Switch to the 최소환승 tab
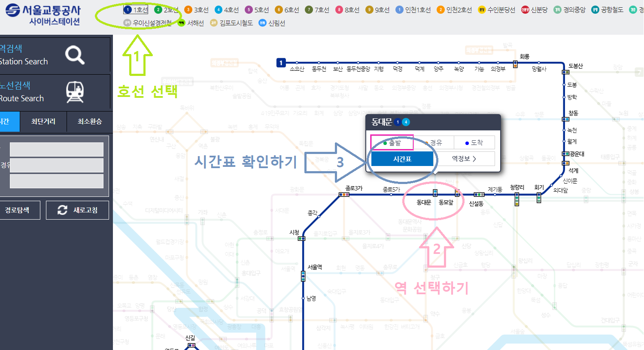644x350 pixels. pyautogui.click(x=90, y=121)
